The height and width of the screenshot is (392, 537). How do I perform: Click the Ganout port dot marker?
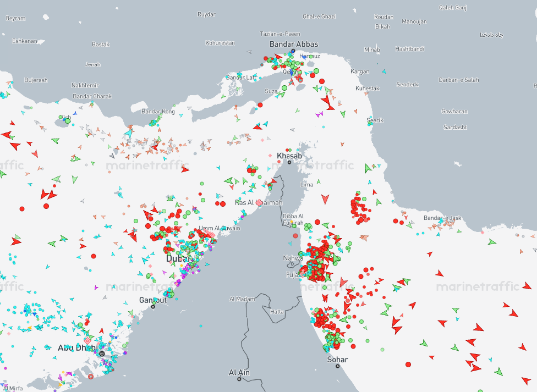tap(153, 306)
